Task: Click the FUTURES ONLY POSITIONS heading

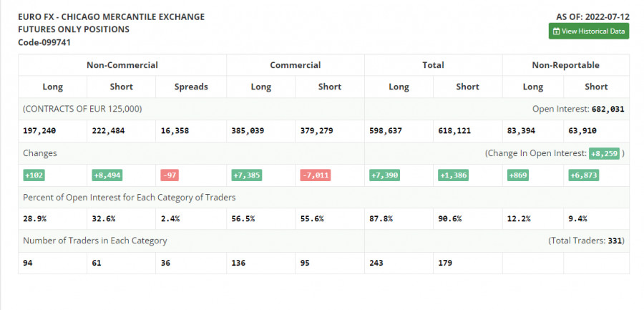Action: pyautogui.click(x=74, y=29)
